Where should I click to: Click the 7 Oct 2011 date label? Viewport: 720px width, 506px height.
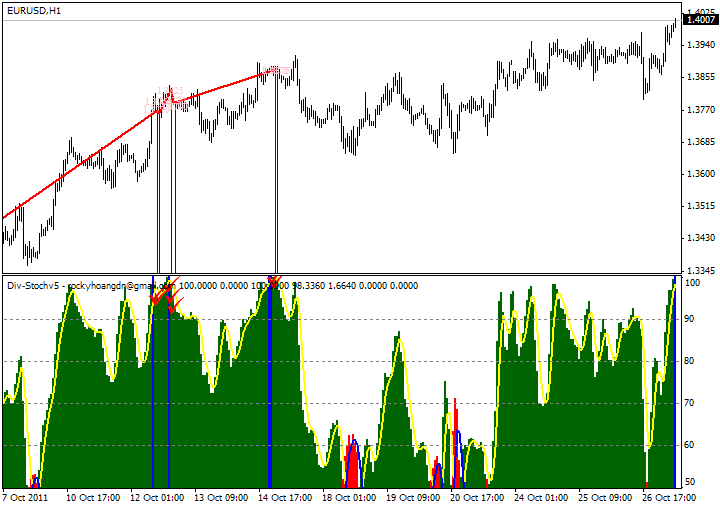[x=25, y=497]
